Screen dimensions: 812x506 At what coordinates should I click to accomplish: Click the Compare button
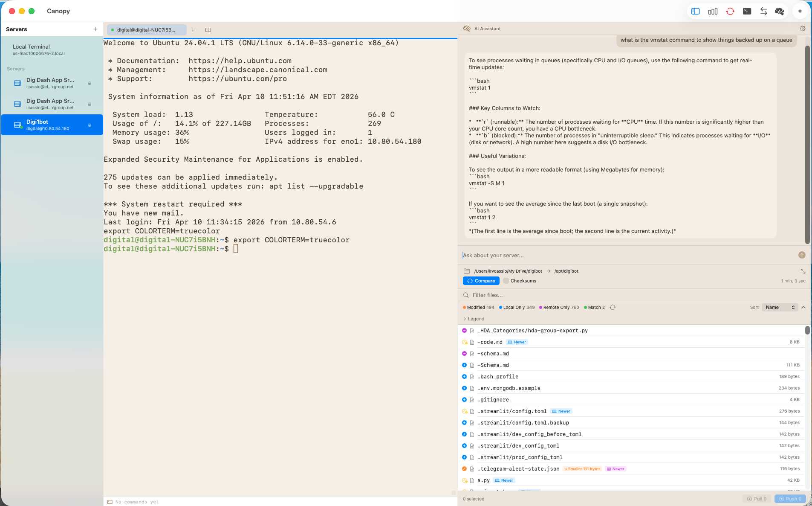[x=481, y=281]
